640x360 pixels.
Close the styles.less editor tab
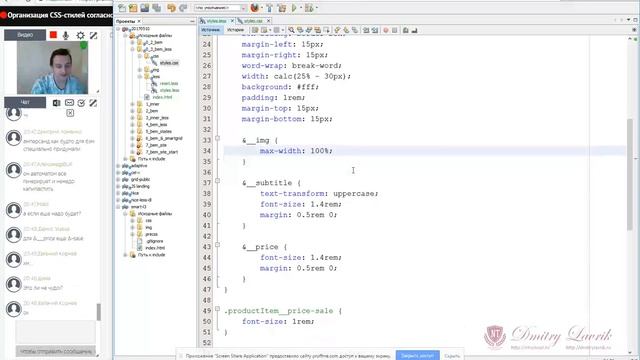click(232, 21)
